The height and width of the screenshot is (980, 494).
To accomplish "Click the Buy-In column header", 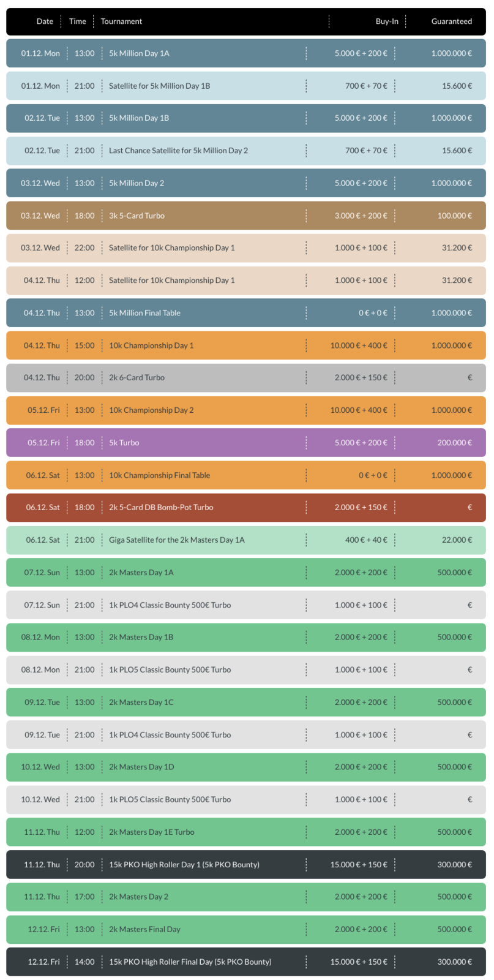I will coord(386,21).
